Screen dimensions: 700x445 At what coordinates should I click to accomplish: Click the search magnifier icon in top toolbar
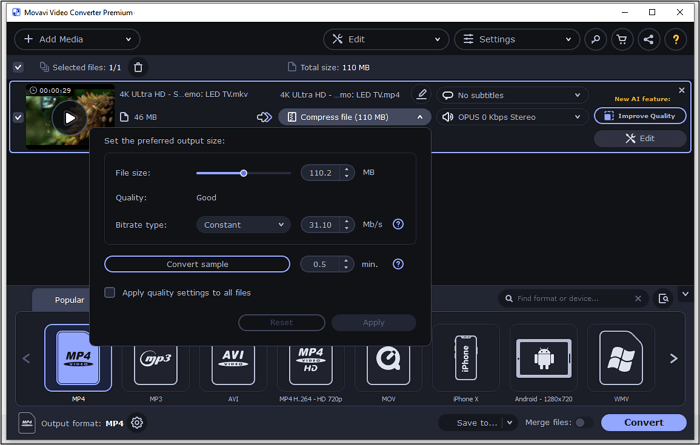595,40
